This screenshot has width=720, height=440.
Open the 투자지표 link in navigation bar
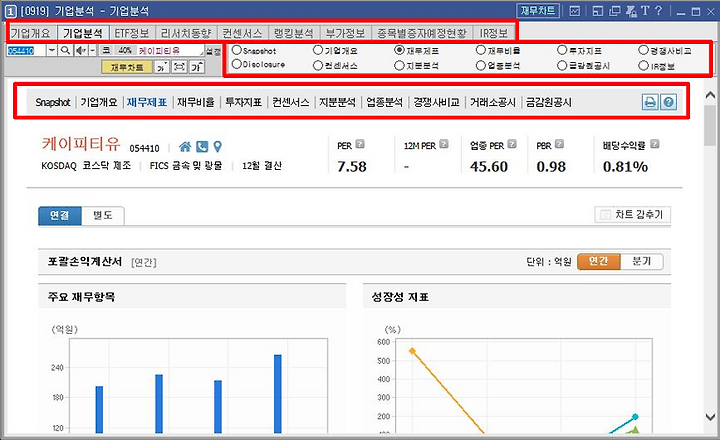coord(243,102)
